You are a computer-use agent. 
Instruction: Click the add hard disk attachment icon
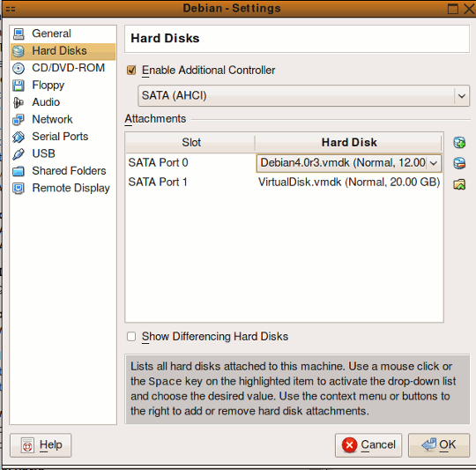pyautogui.click(x=459, y=142)
